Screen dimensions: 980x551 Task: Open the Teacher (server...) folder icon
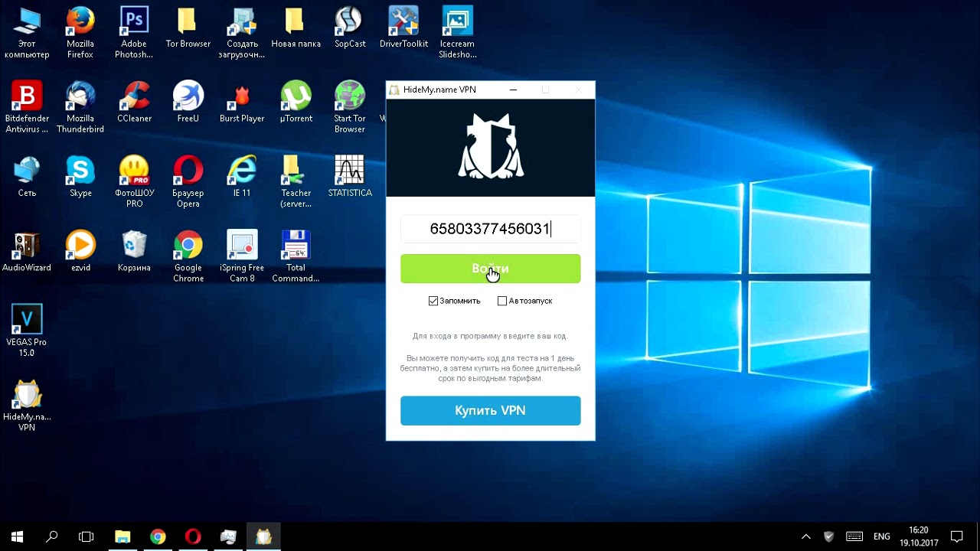[296, 181]
